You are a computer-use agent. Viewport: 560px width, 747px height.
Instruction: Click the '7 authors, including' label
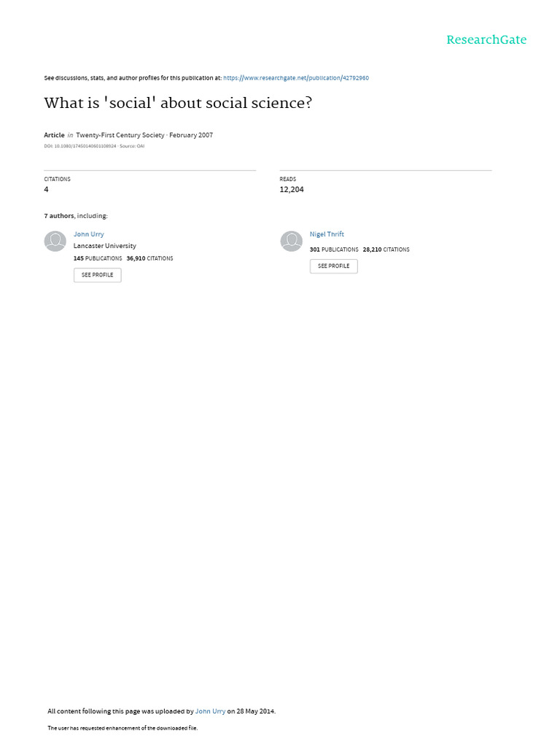76,216
